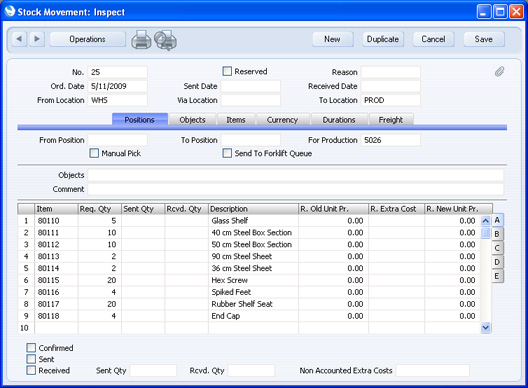Select grid flip D

[497, 262]
